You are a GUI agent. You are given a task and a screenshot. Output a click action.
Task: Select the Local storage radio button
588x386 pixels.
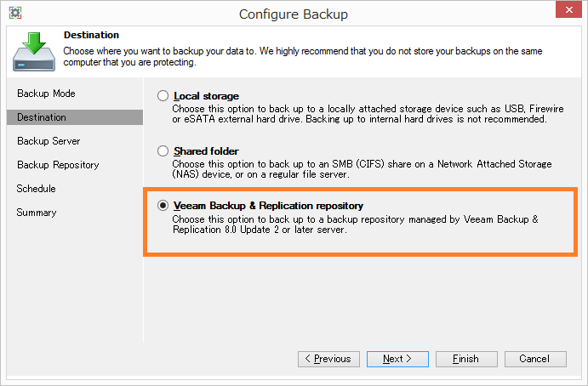pos(163,95)
